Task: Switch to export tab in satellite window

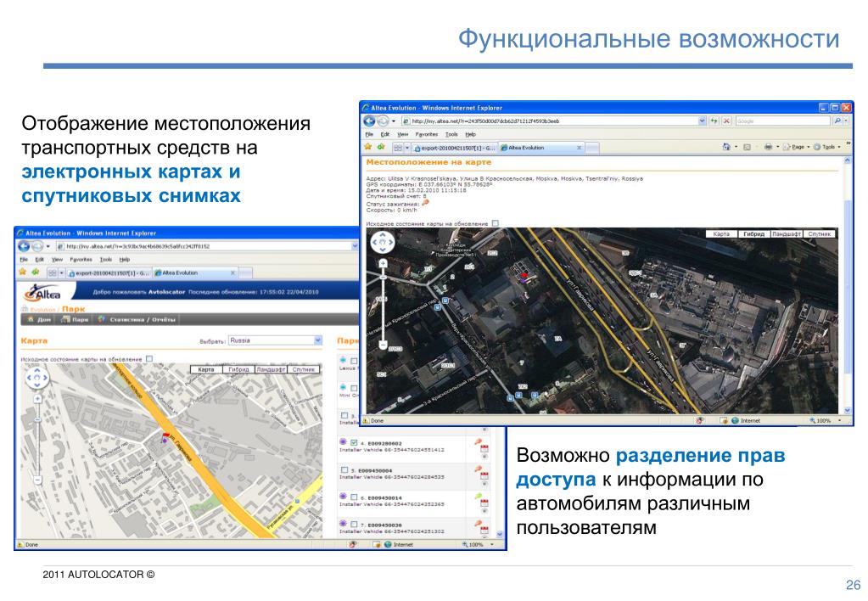Action: pyautogui.click(x=455, y=148)
